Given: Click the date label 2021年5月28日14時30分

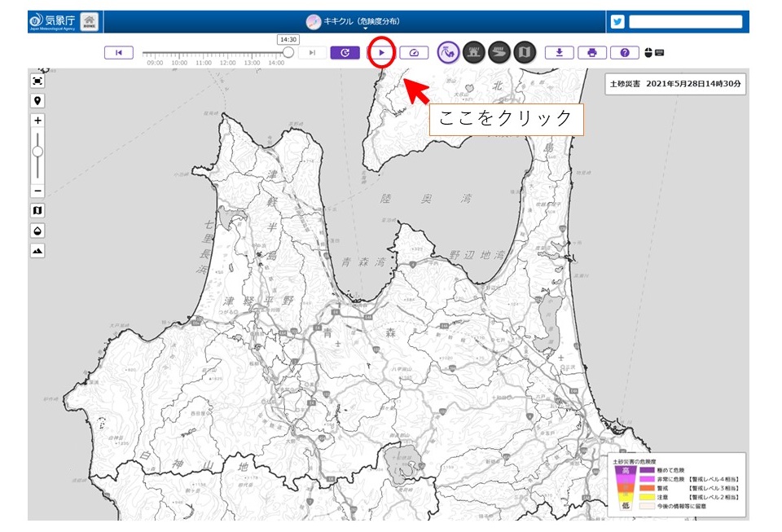Looking at the screenshot, I should [x=694, y=84].
